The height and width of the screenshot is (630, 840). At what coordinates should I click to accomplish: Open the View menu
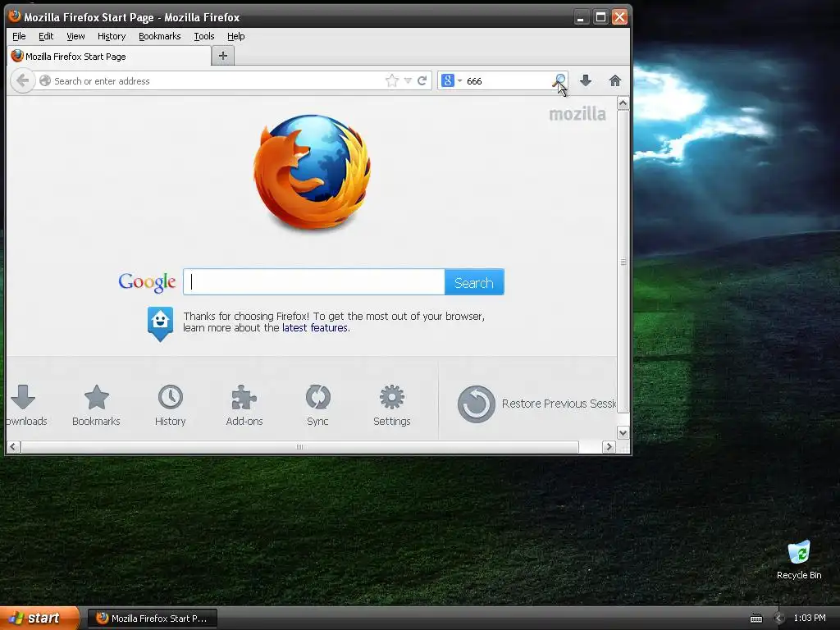75,36
